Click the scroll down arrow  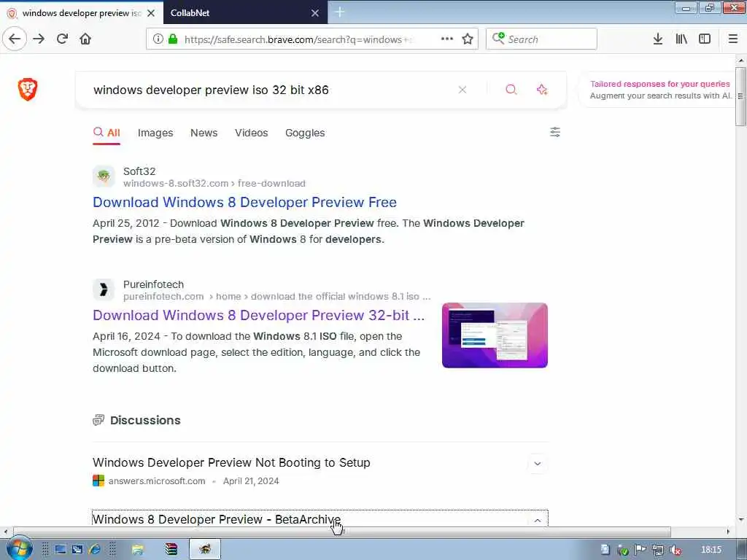click(740, 519)
